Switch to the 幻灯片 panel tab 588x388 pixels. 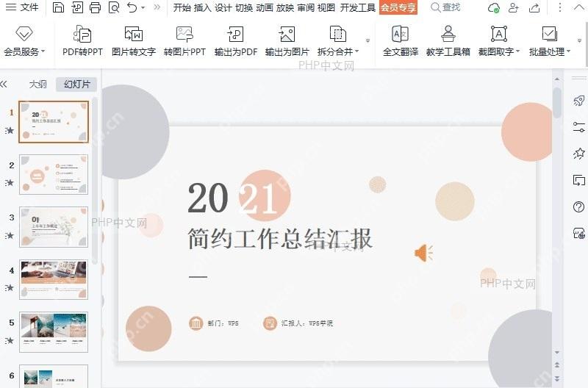[x=77, y=85]
